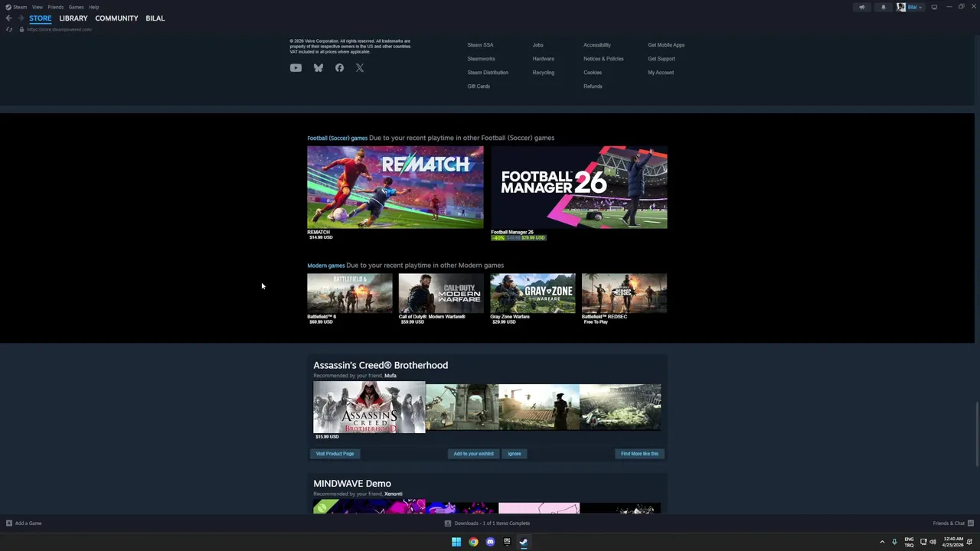This screenshot has width=980, height=551.
Task: Open the Jobs footer link
Action: pos(537,45)
